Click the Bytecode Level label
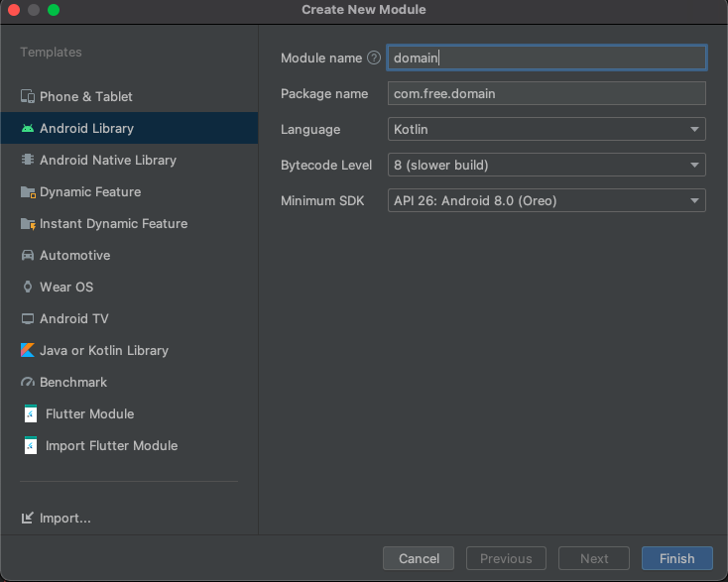The width and height of the screenshot is (728, 582). [x=326, y=166]
